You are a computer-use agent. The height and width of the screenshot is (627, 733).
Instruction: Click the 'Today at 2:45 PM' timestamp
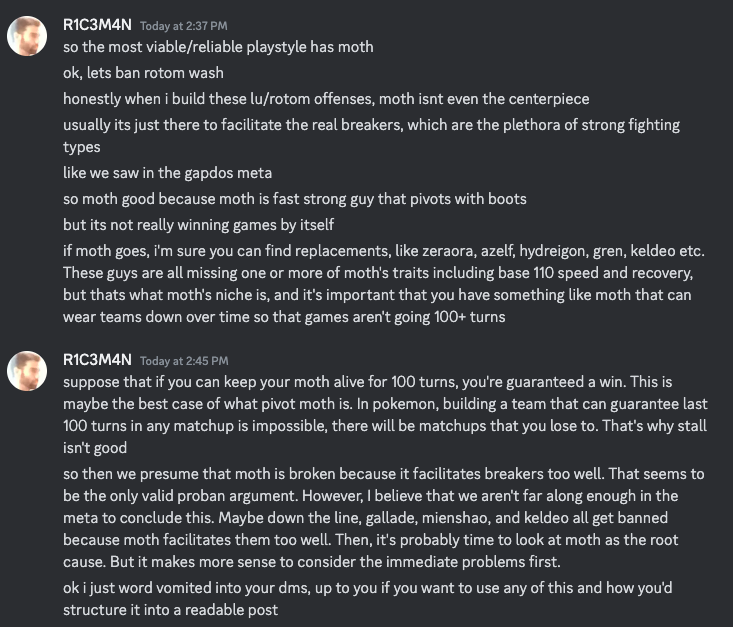tap(184, 361)
